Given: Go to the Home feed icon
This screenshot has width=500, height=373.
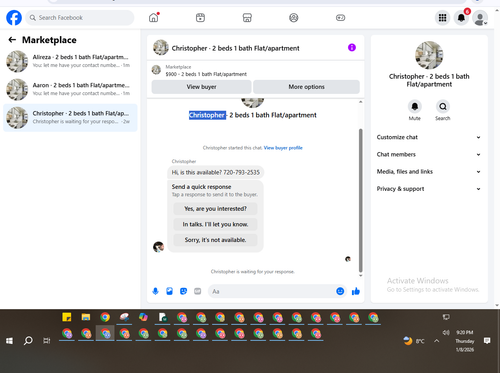Looking at the screenshot, I should [154, 18].
